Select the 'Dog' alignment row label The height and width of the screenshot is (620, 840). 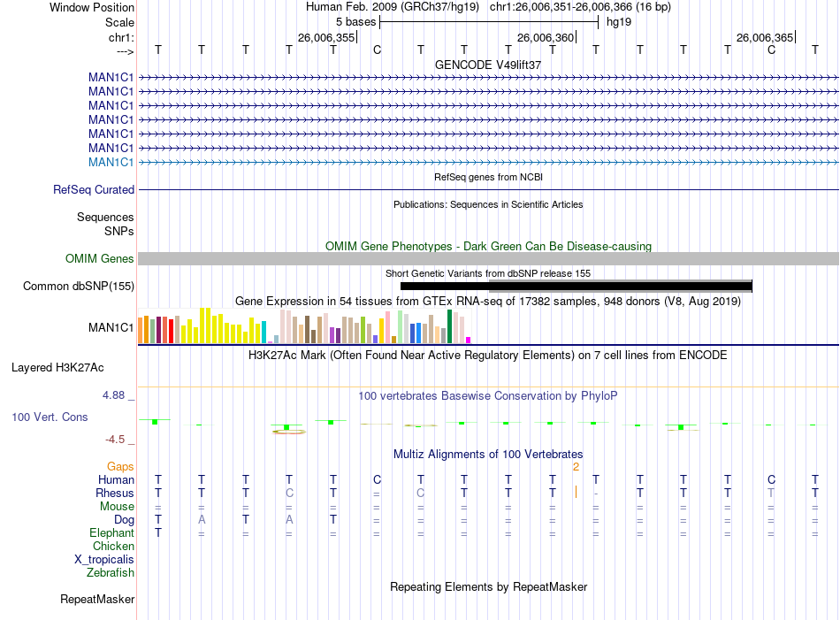[125, 520]
